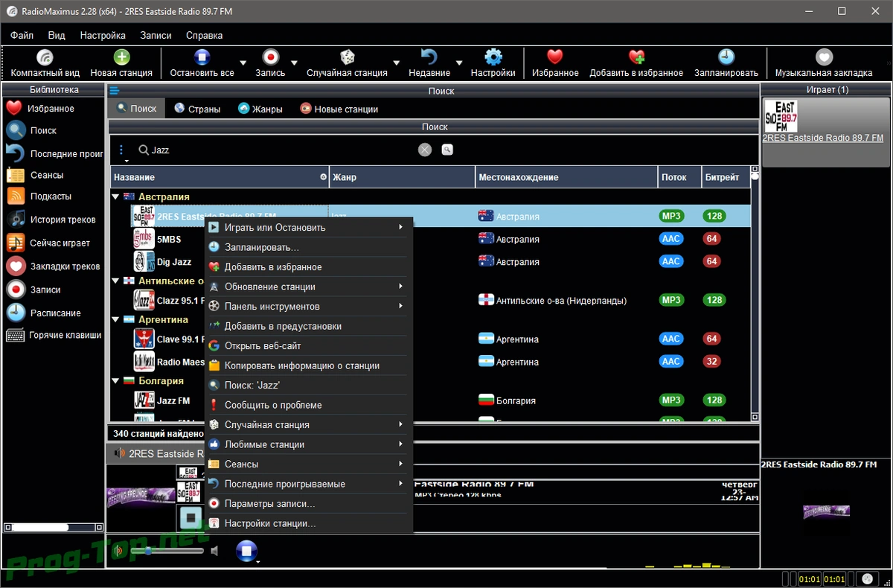Choose Открыть веб-сайт in context menu

click(x=307, y=346)
